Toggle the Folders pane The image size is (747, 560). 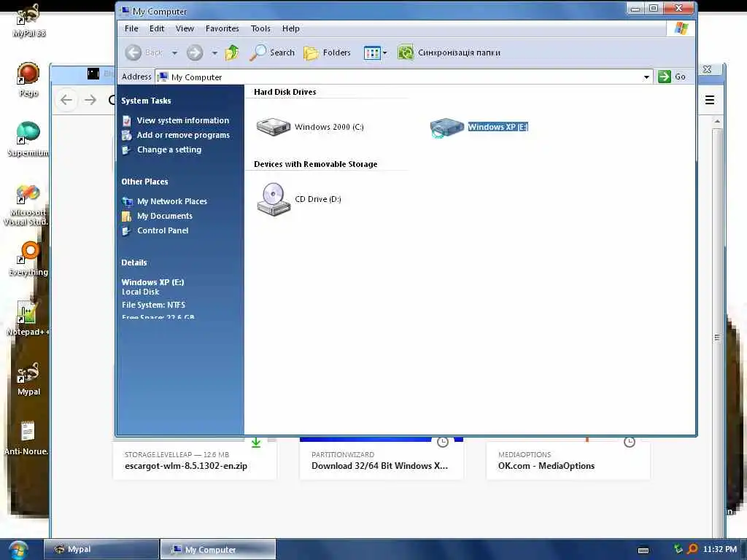click(327, 52)
